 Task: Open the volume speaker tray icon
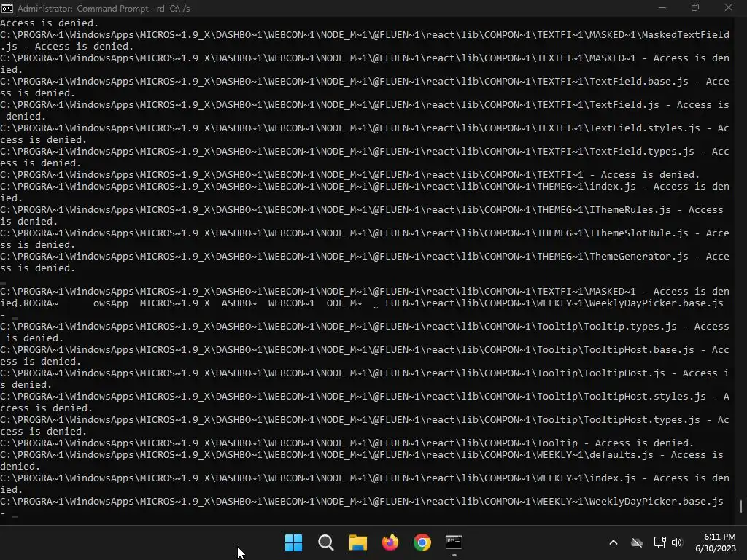(677, 542)
